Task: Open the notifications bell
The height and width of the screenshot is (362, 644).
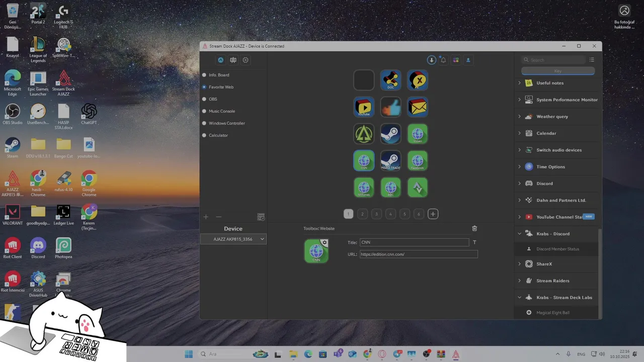Action: [443, 60]
